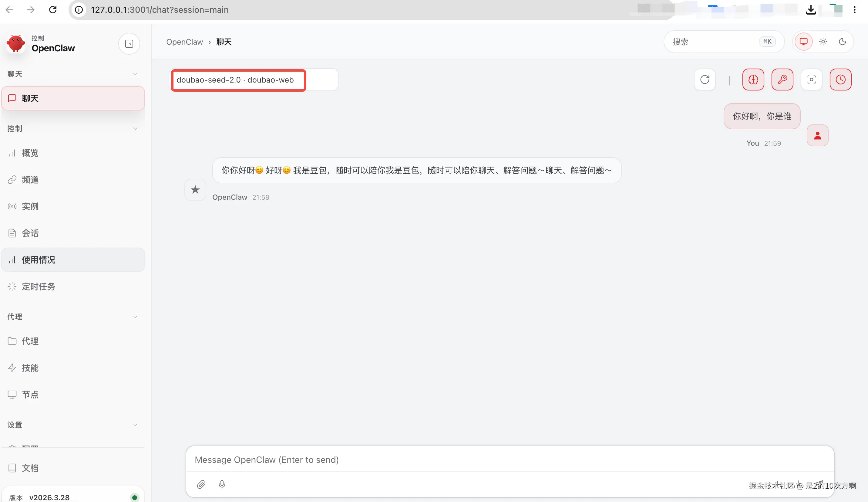Click the OpenClaw red mascot logo
This screenshot has height=502, width=868.
tap(16, 43)
